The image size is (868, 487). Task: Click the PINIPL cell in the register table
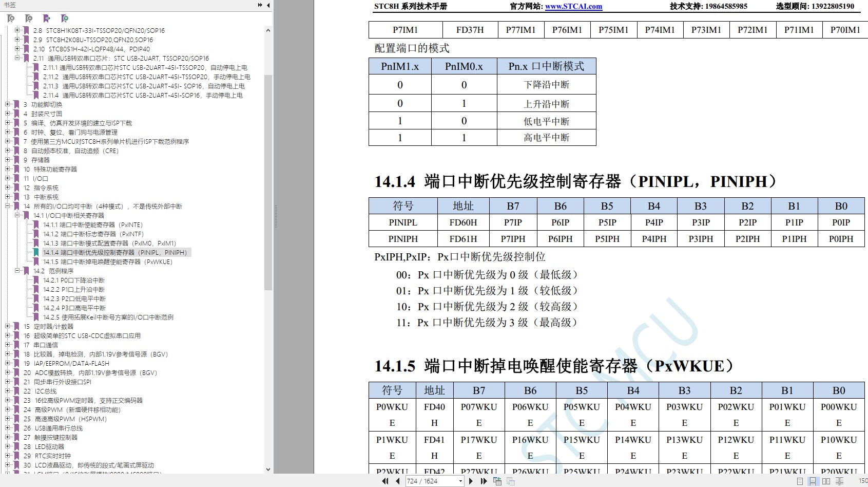pyautogui.click(x=403, y=222)
